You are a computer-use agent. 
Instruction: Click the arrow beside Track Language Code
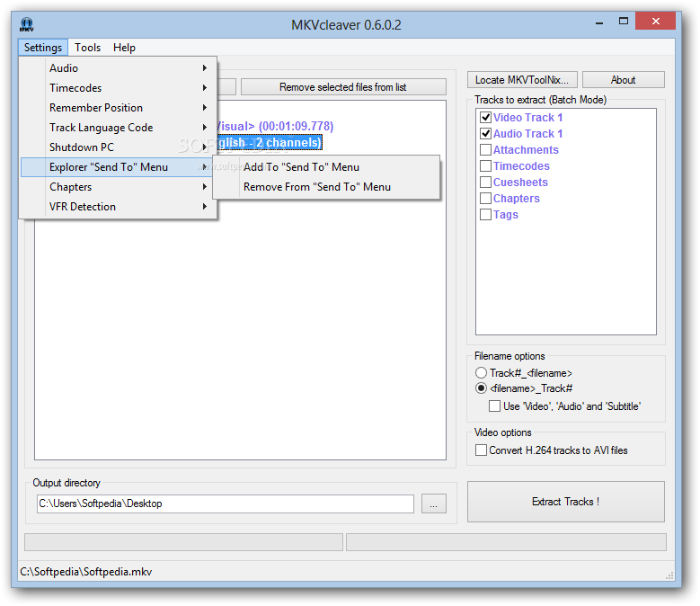205,128
